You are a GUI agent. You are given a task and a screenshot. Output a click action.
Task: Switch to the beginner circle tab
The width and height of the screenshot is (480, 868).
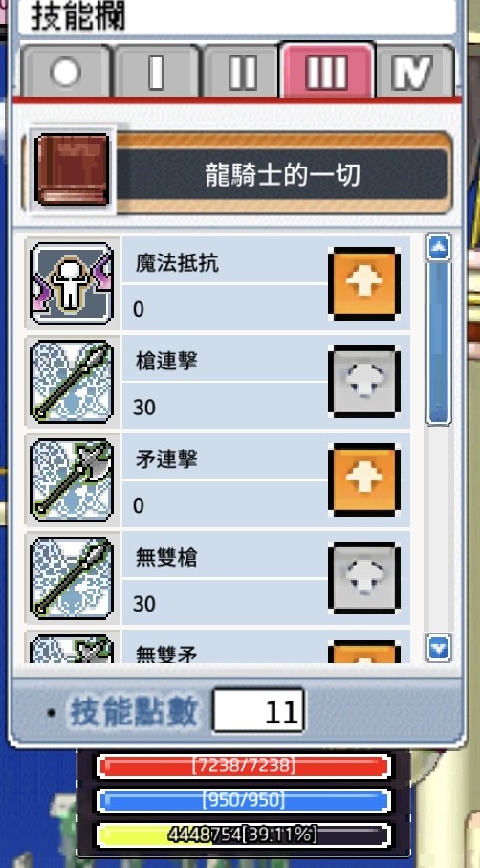tap(65, 72)
